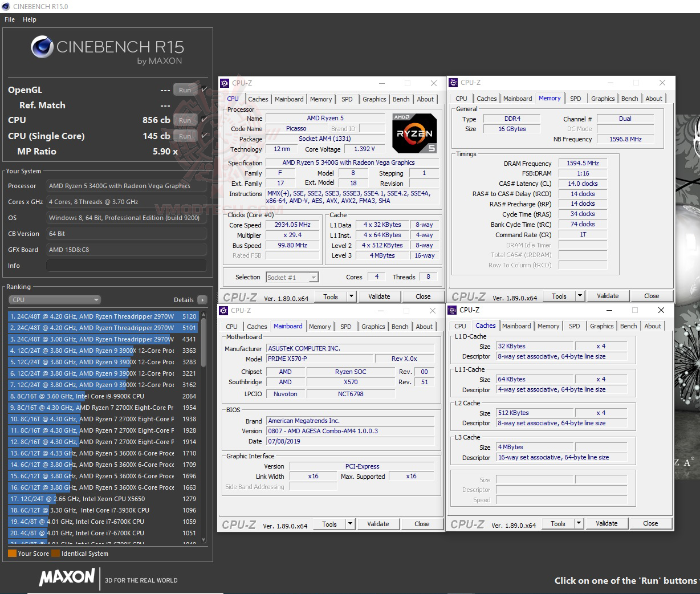
Task: Click the brown Identical System legend square
Action: 55,553
